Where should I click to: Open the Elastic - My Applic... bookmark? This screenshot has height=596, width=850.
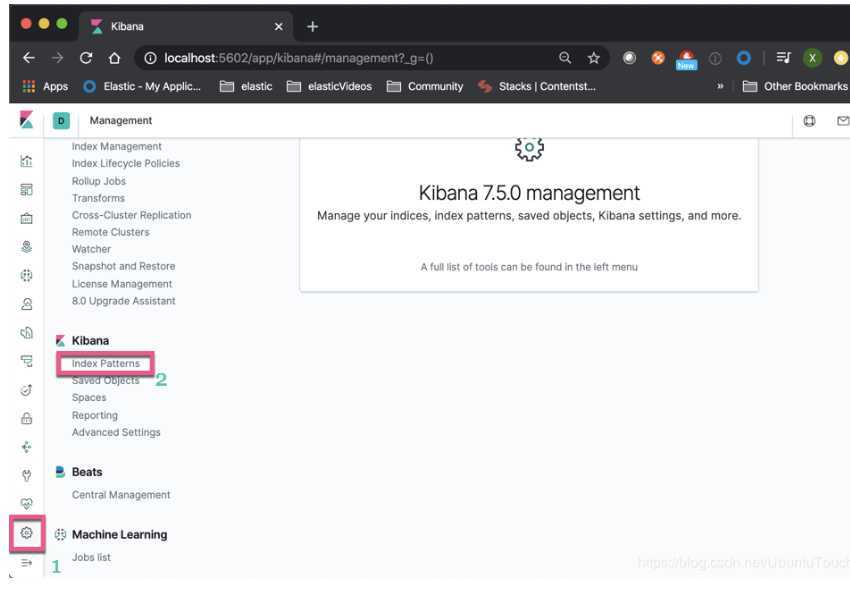(x=142, y=86)
